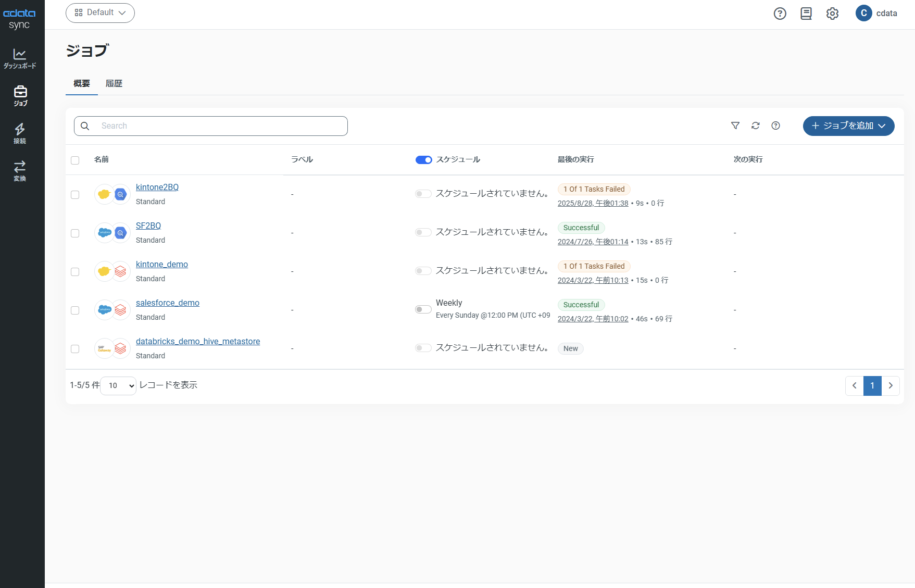The height and width of the screenshot is (588, 915).
Task: Open the Connections (接続) sidebar icon
Action: [x=20, y=133]
